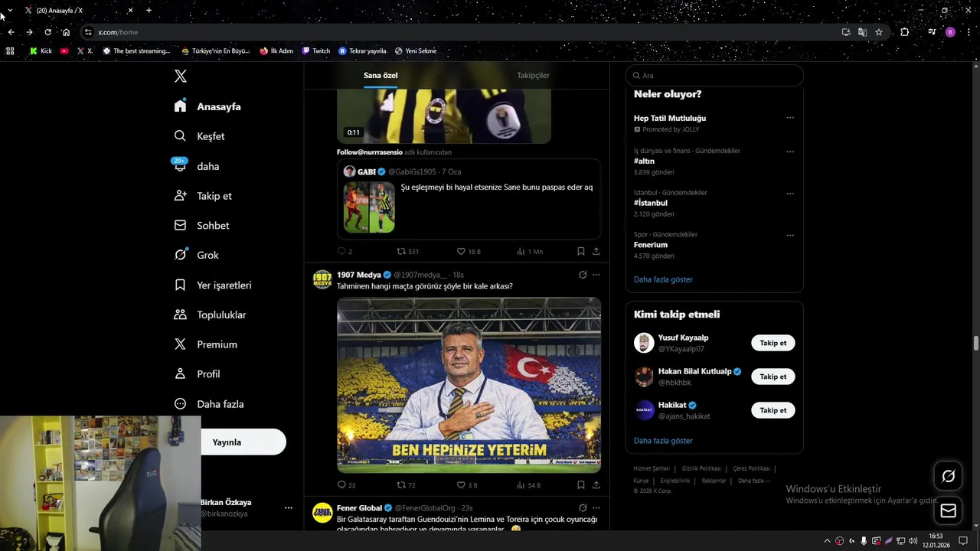This screenshot has width=980, height=551.
Task: Show more follow suggestions link
Action: click(x=663, y=441)
